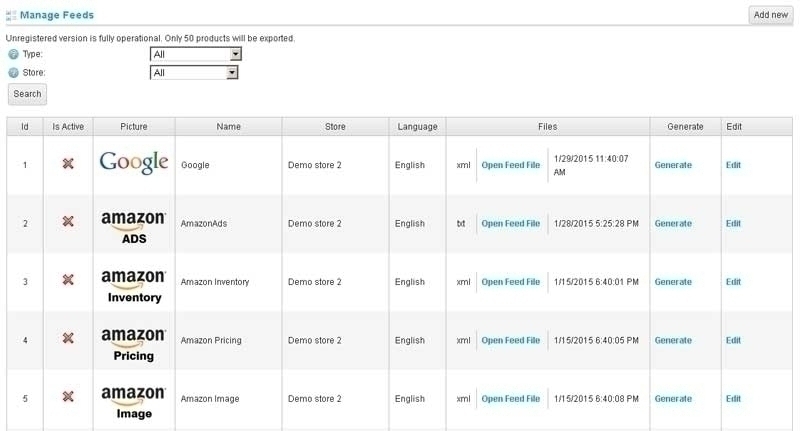The width and height of the screenshot is (800, 431).
Task: Click the date '1/15/2015 6:40:01 PM'
Action: [596, 282]
